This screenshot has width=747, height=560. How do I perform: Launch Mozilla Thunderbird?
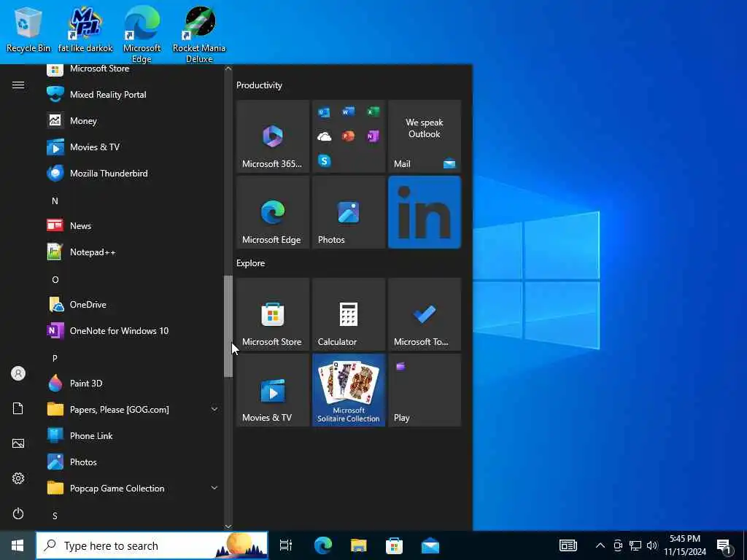pyautogui.click(x=132, y=173)
